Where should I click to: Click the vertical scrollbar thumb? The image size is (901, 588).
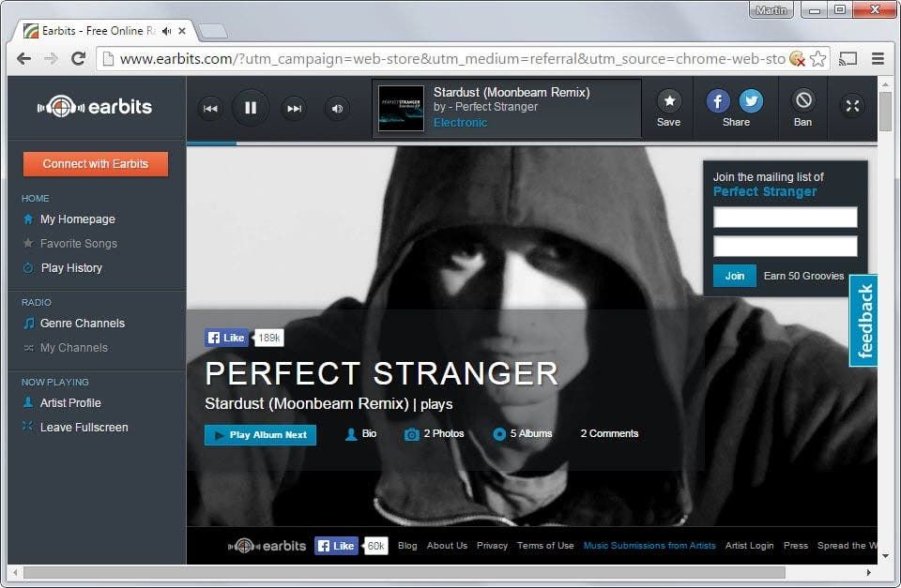[x=885, y=112]
